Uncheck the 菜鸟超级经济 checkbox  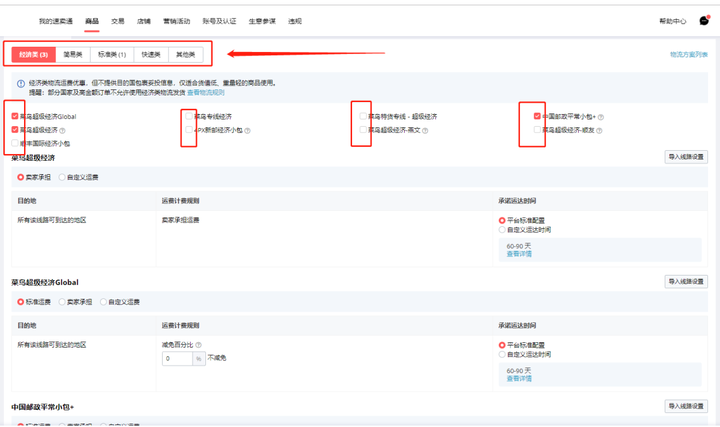[15, 129]
